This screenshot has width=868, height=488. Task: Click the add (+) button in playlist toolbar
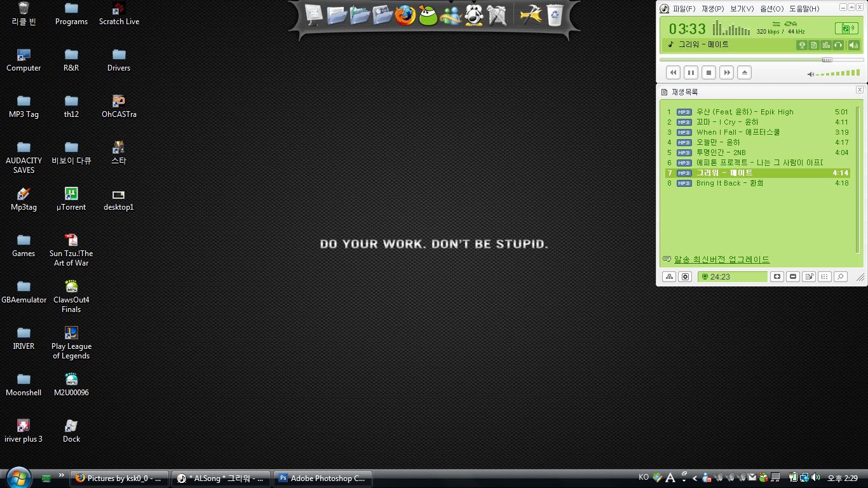coord(776,276)
